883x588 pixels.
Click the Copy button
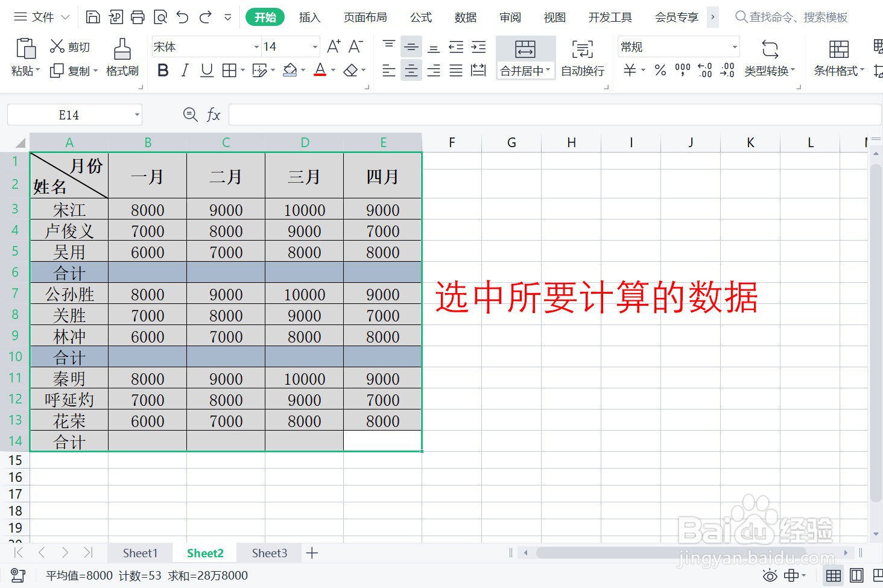point(70,71)
